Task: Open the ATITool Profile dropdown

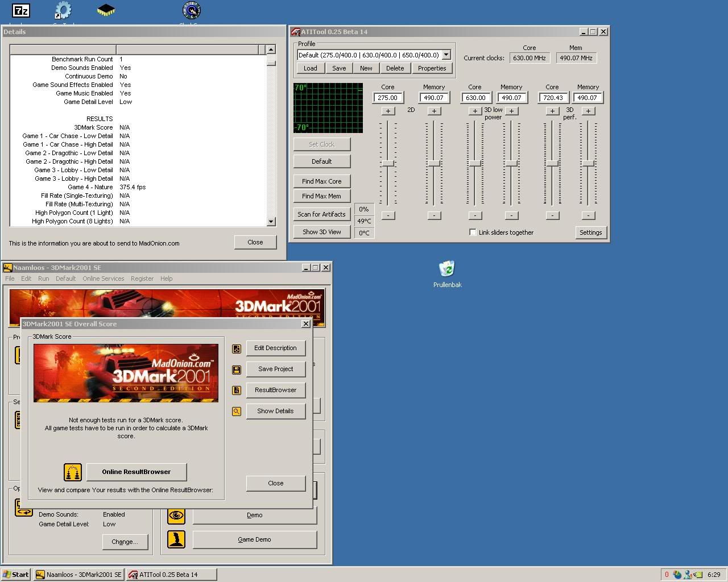Action: click(x=446, y=55)
